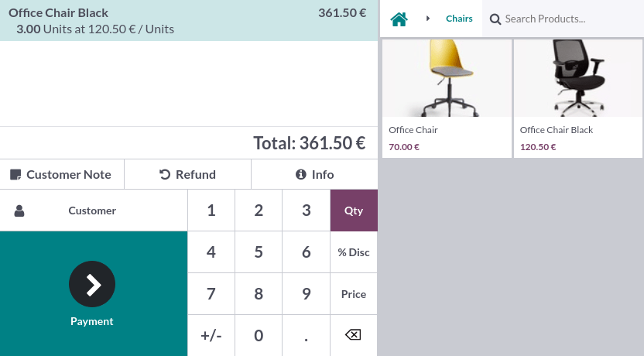Click the Payment arrow circle icon
This screenshot has width=644, height=356.
(92, 284)
